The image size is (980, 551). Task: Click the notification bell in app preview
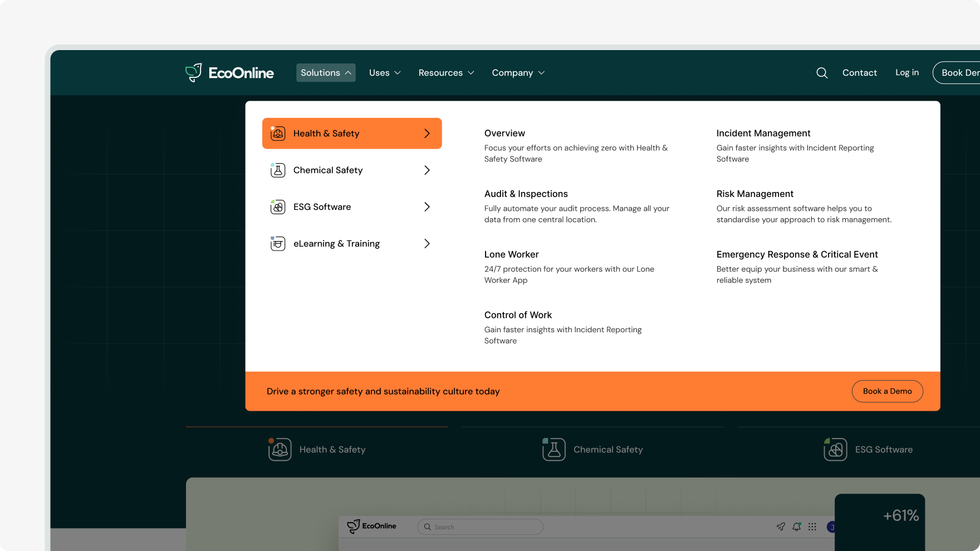tap(797, 527)
